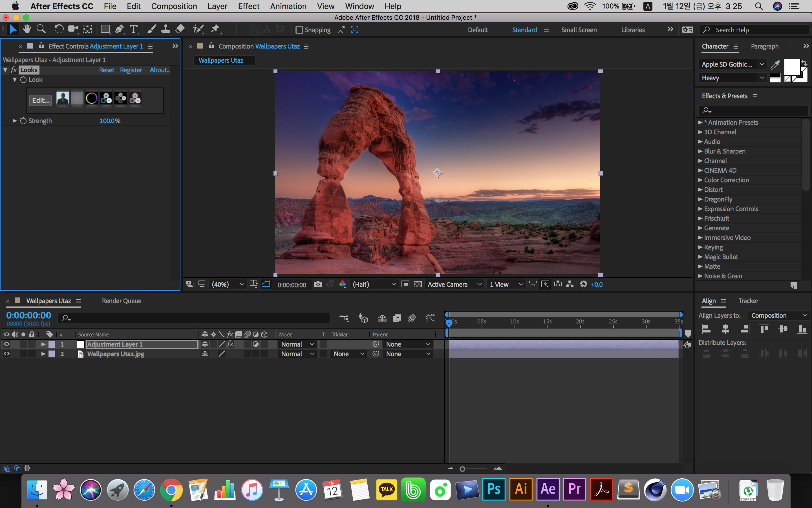Select the Hand tool
Image resolution: width=812 pixels, height=508 pixels.
click(x=27, y=30)
